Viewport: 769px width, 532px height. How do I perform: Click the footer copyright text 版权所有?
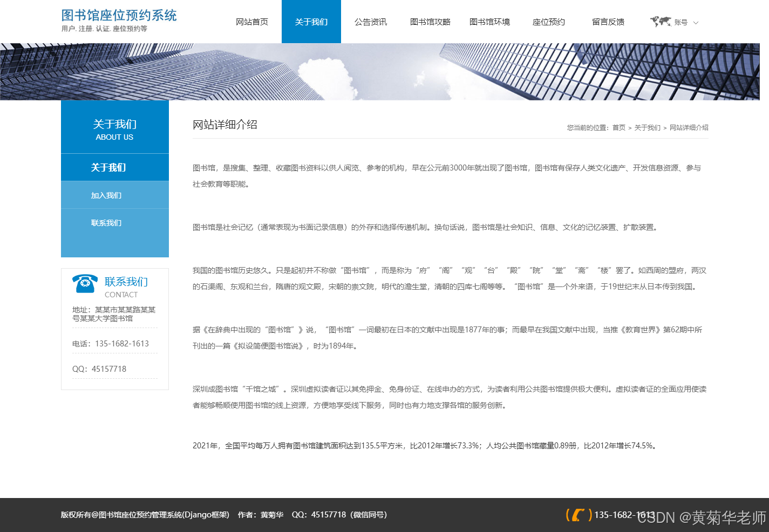145,515
